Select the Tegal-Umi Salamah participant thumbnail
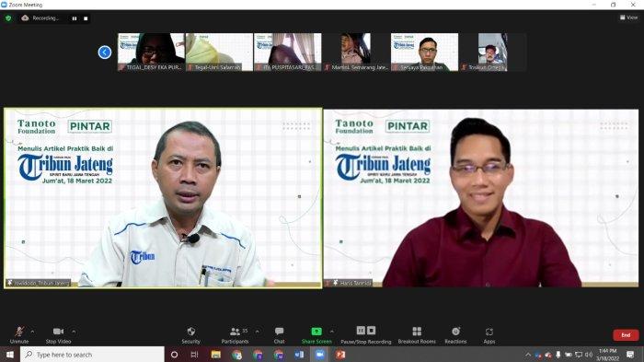This screenshot has width=644, height=362. 219,53
